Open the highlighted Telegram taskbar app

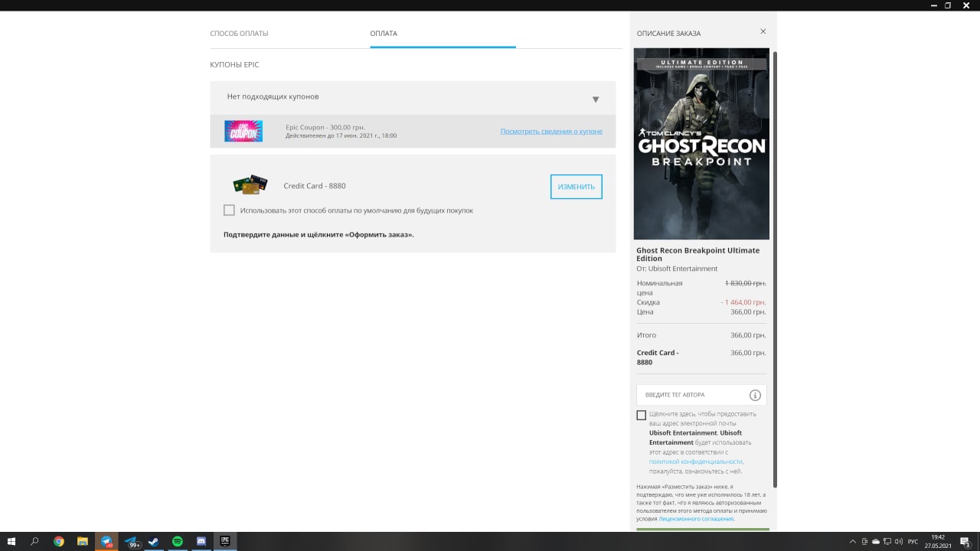coord(106,541)
